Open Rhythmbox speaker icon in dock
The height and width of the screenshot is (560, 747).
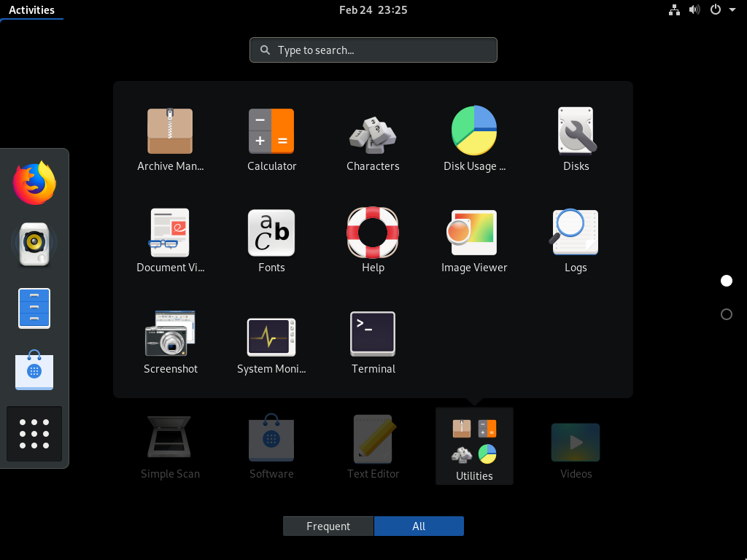click(34, 244)
